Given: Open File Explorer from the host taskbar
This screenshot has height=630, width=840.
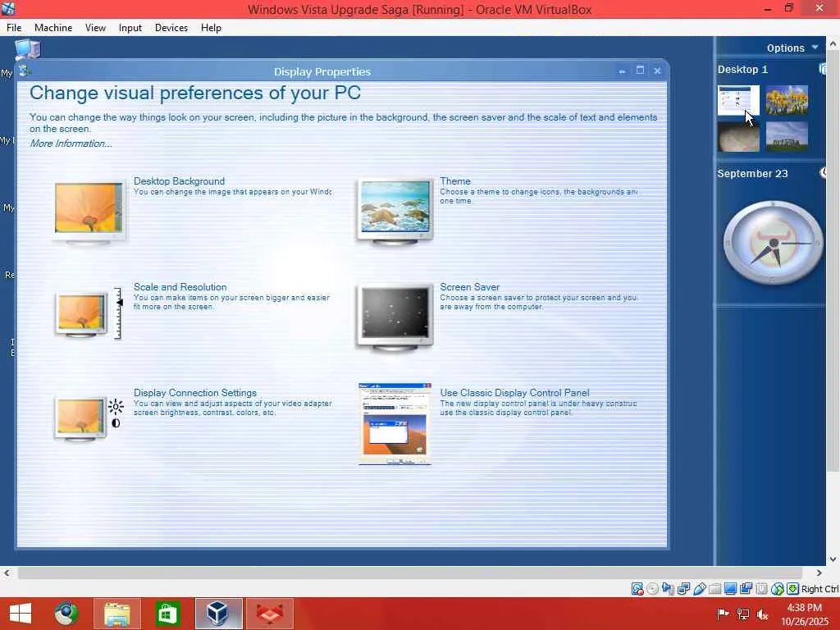Looking at the screenshot, I should pos(117,614).
